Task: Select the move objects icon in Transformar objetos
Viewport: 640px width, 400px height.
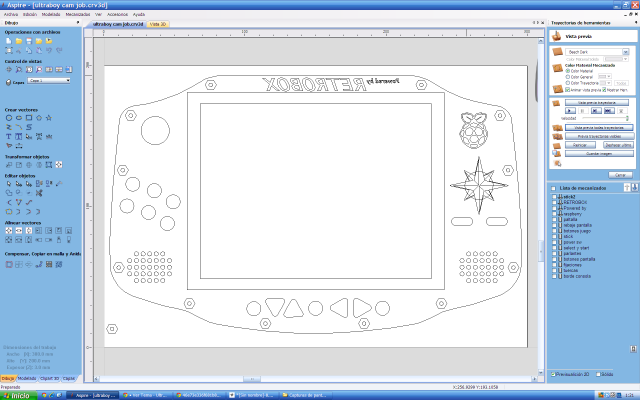Action: 9,165
